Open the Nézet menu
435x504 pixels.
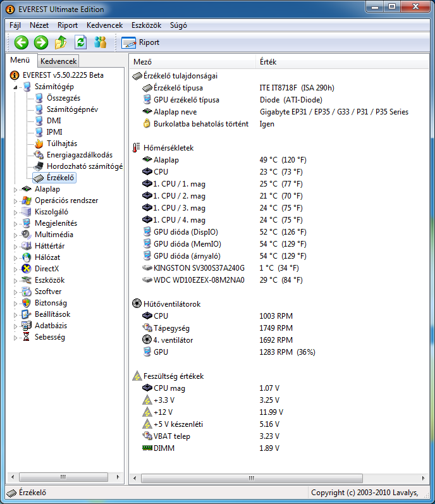[x=39, y=25]
